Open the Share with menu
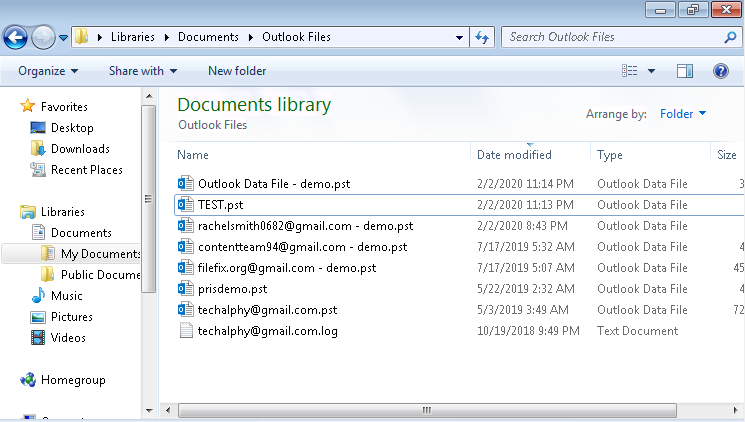Image resolution: width=745 pixels, height=422 pixels. pyautogui.click(x=143, y=71)
